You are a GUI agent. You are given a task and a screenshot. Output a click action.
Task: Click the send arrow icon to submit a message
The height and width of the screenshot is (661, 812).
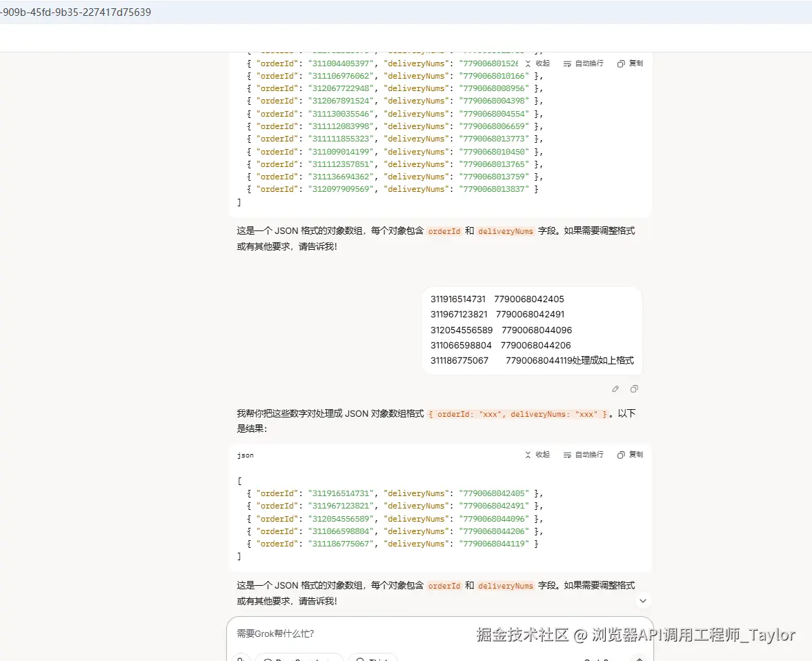(639, 658)
